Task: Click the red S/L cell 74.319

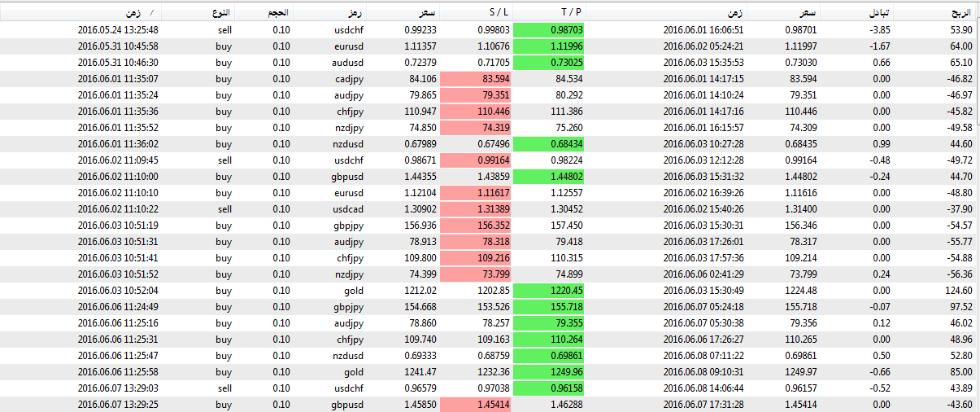Action: click(475, 128)
